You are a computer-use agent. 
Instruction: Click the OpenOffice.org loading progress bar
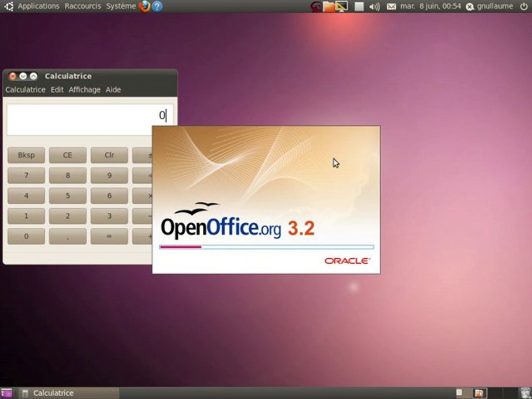267,247
